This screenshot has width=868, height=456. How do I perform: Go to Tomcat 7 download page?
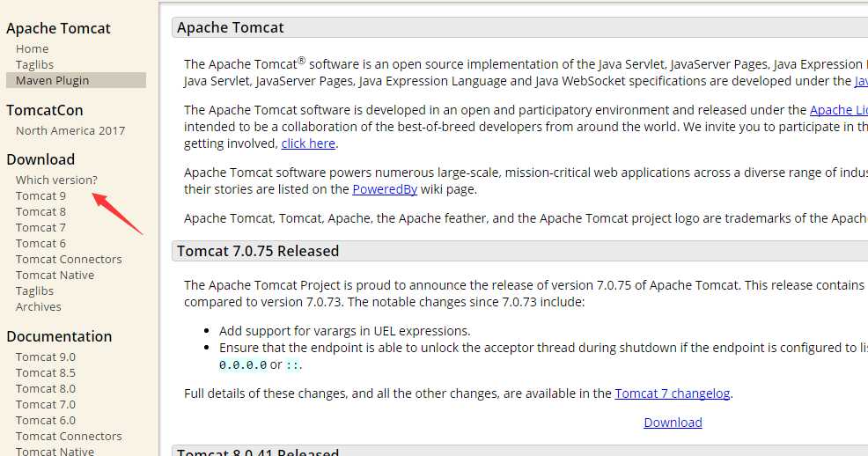coord(40,227)
